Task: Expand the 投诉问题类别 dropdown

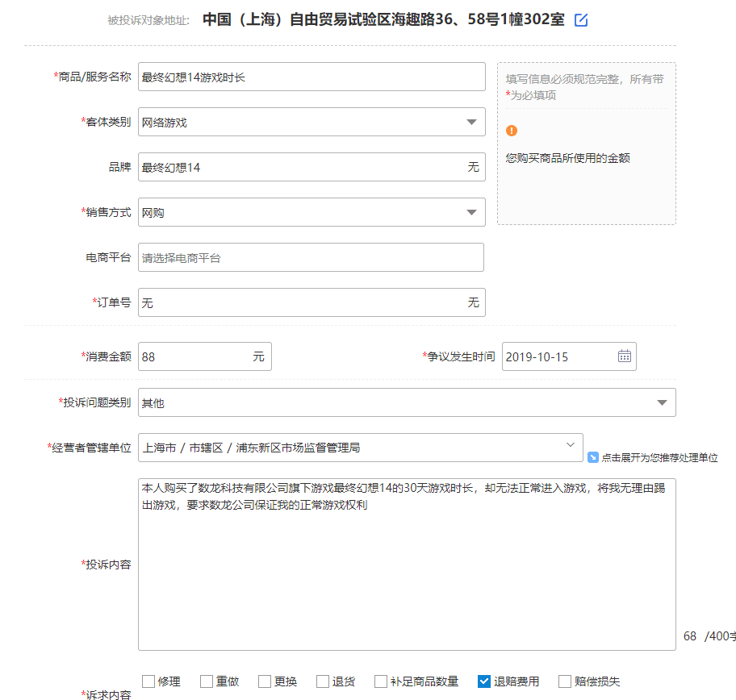Action: (662, 402)
